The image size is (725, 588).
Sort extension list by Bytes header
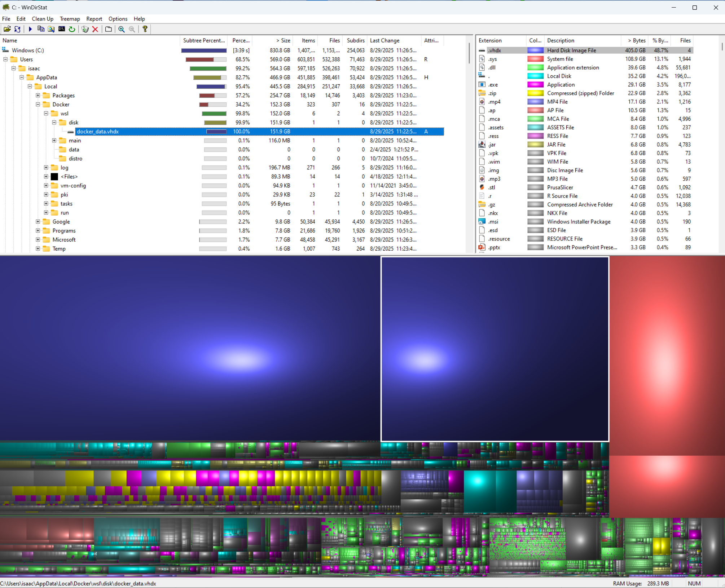point(635,40)
